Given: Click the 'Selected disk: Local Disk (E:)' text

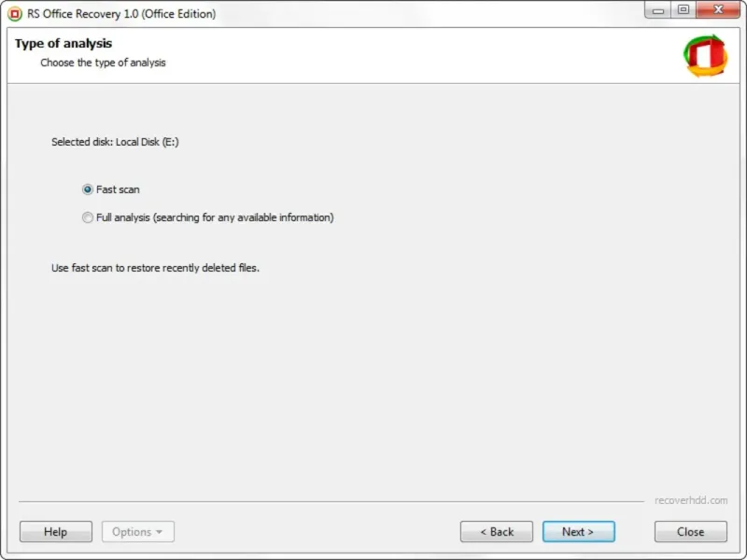Looking at the screenshot, I should pos(114,143).
